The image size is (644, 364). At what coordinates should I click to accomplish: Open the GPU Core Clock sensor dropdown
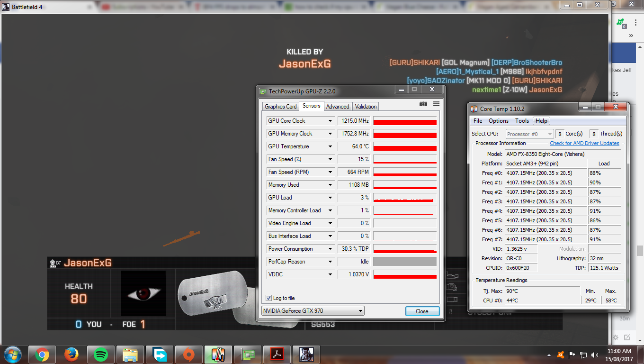pyautogui.click(x=330, y=121)
